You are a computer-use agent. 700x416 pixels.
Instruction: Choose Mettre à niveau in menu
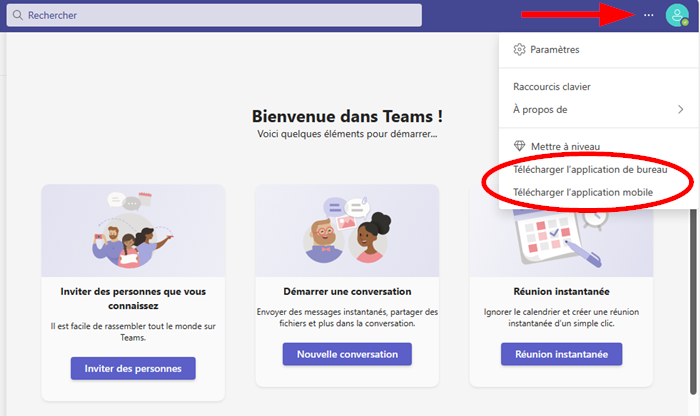[599, 146]
